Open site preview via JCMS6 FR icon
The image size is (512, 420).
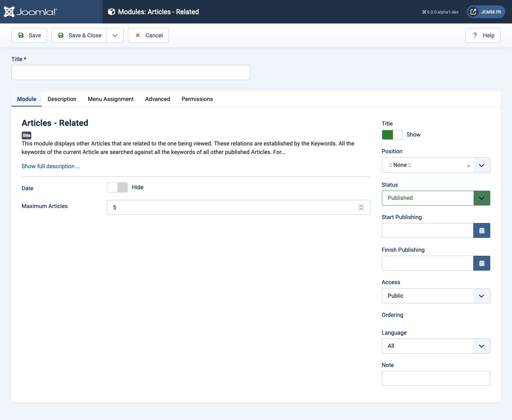473,12
